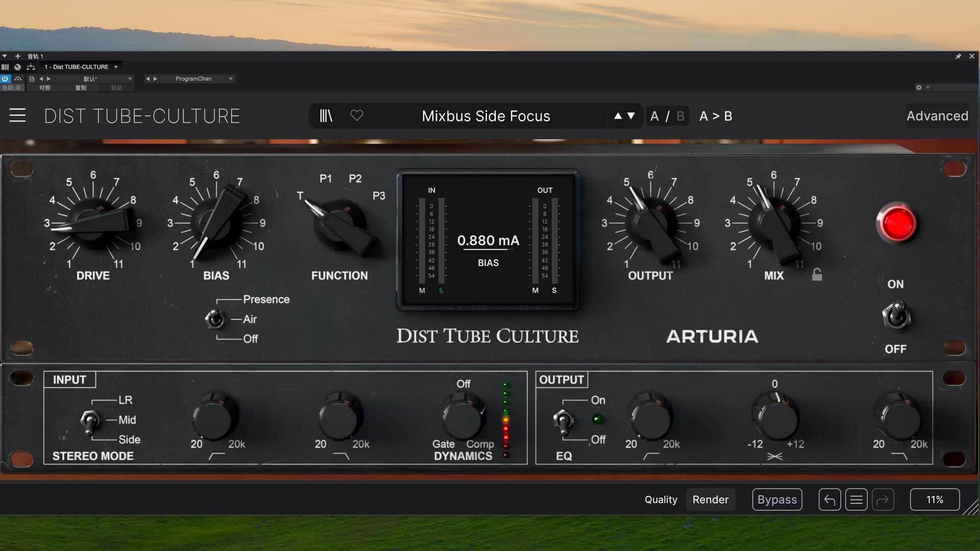
Task: Click the host channel columns icon
Action: click(5, 67)
